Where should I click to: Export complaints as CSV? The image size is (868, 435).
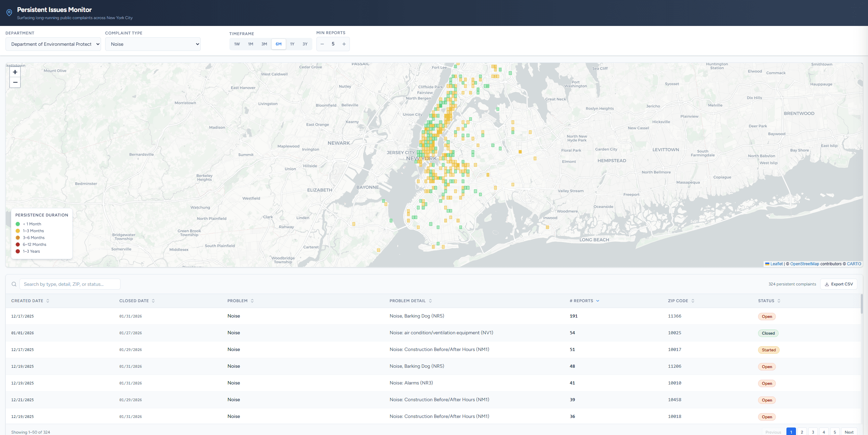839,284
